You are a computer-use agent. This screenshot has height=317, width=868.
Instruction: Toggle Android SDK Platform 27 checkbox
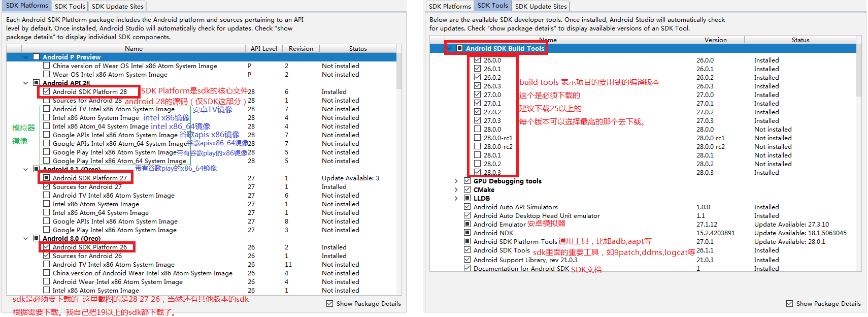(46, 178)
